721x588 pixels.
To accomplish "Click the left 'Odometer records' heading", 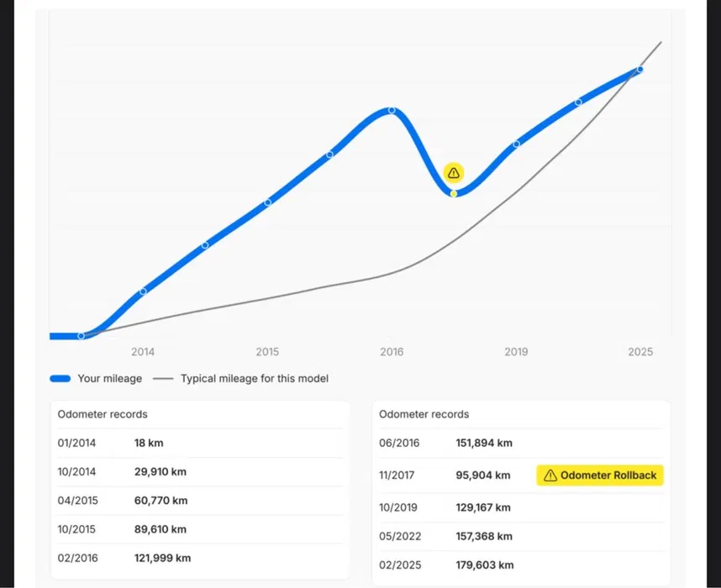I will tap(103, 414).
